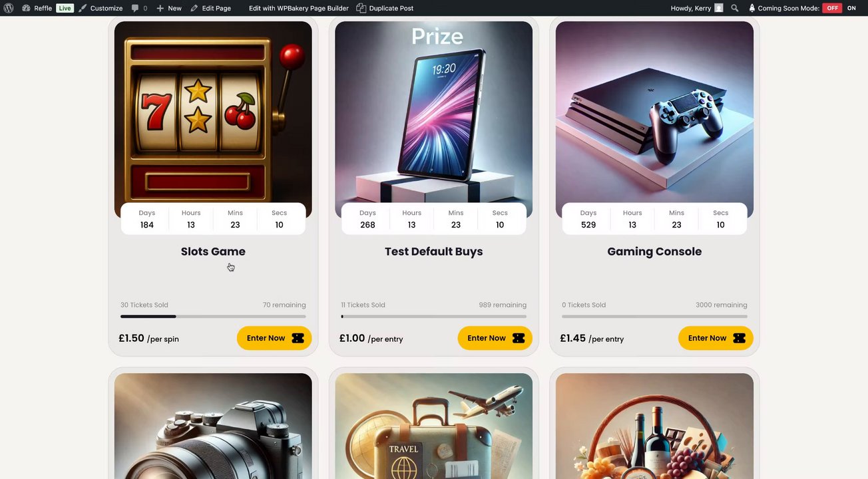Open the WordPress logo menu
This screenshot has width=868, height=479.
pos(9,8)
